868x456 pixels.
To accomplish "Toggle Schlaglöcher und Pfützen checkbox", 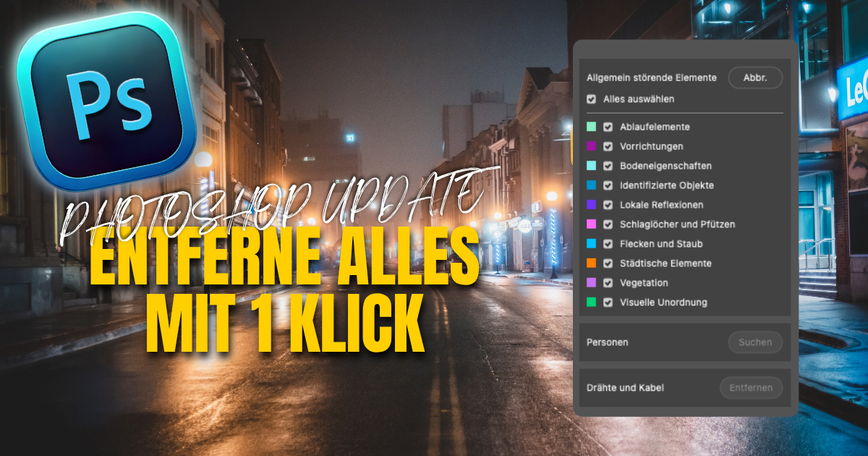I will click(x=608, y=224).
